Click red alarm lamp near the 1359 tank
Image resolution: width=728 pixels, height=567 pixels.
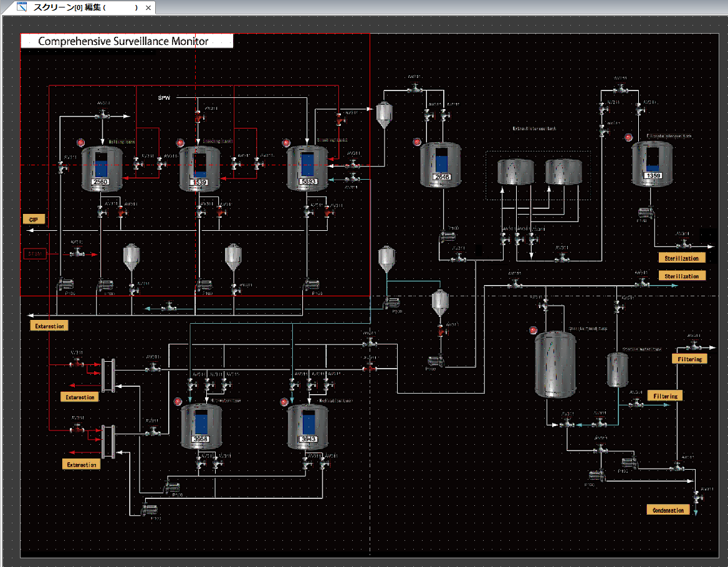pyautogui.click(x=628, y=137)
